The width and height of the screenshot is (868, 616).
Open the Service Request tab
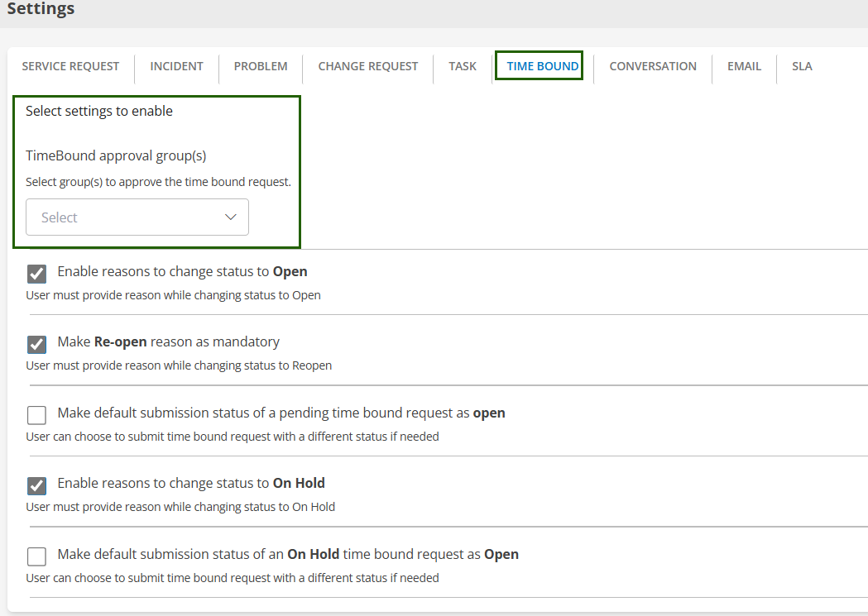pyautogui.click(x=70, y=66)
